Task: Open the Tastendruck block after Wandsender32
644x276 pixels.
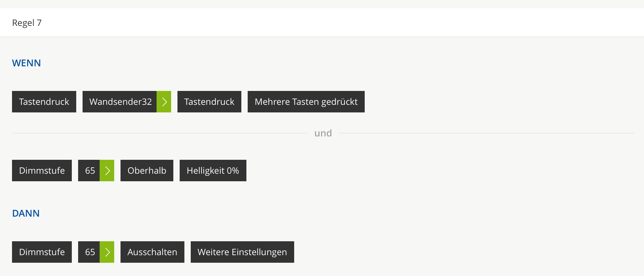Action: pos(209,102)
